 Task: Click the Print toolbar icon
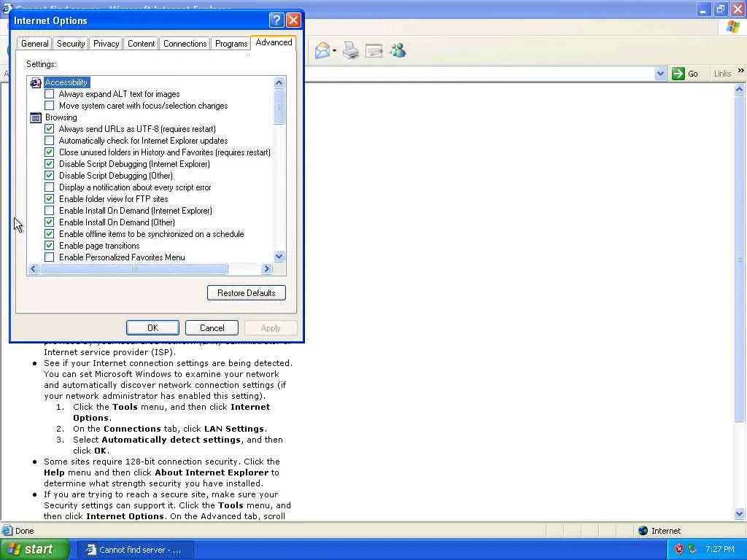351,50
